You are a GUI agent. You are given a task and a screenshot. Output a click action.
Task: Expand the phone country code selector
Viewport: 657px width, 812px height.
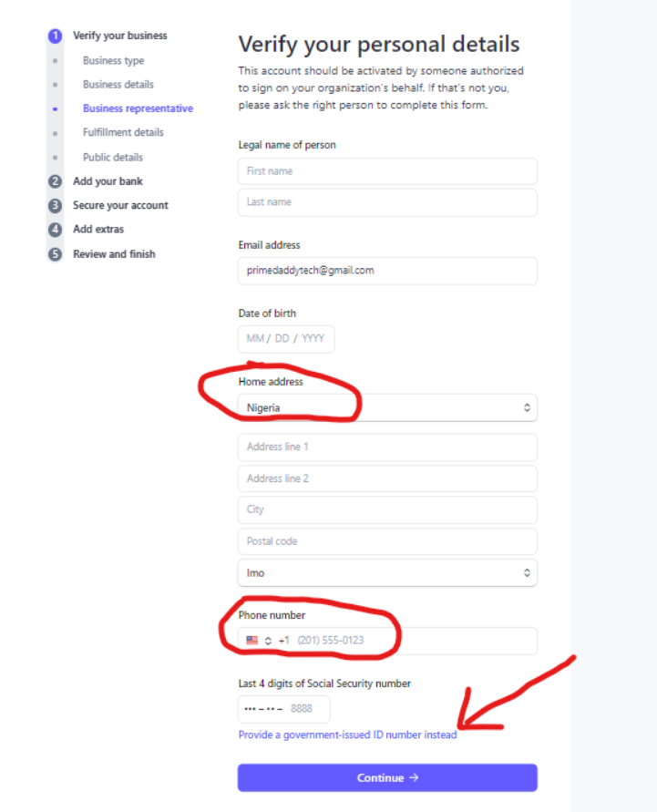tap(268, 641)
